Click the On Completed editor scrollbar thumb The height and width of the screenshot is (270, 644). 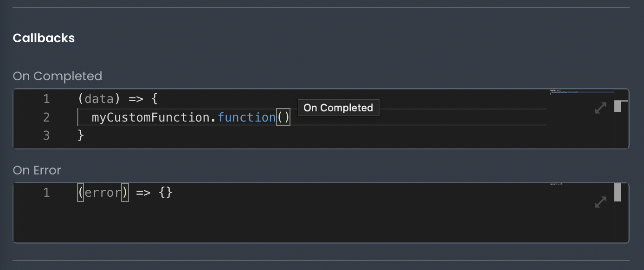tap(618, 106)
